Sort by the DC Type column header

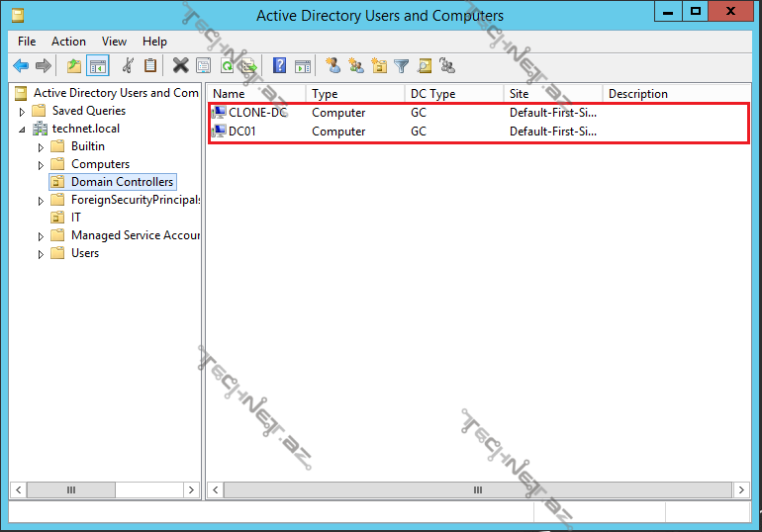(432, 94)
